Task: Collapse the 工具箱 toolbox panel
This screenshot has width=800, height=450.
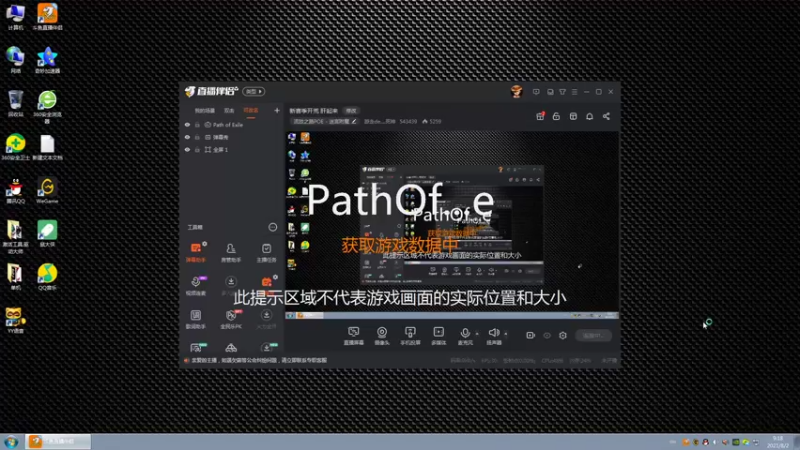Action: coord(272,227)
